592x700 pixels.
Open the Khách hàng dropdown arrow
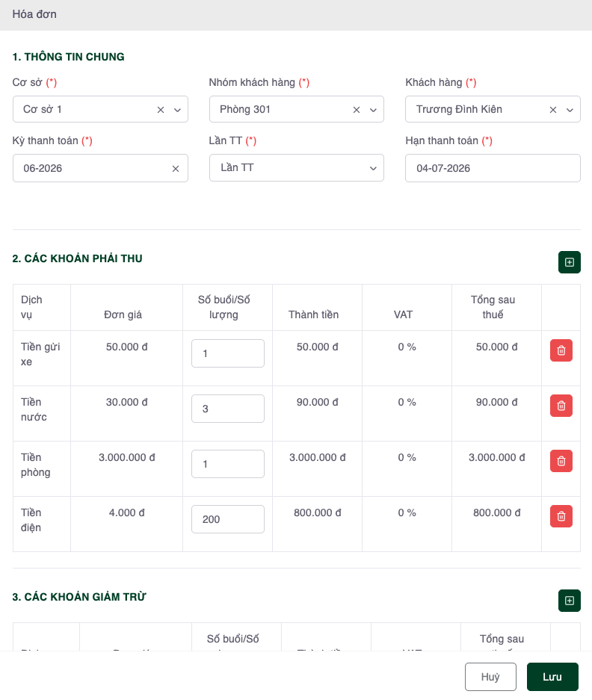[x=570, y=110]
